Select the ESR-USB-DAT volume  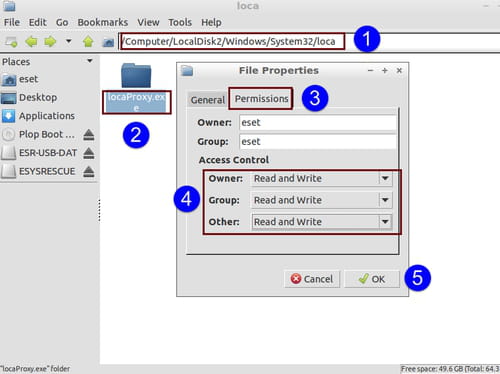(x=39, y=153)
